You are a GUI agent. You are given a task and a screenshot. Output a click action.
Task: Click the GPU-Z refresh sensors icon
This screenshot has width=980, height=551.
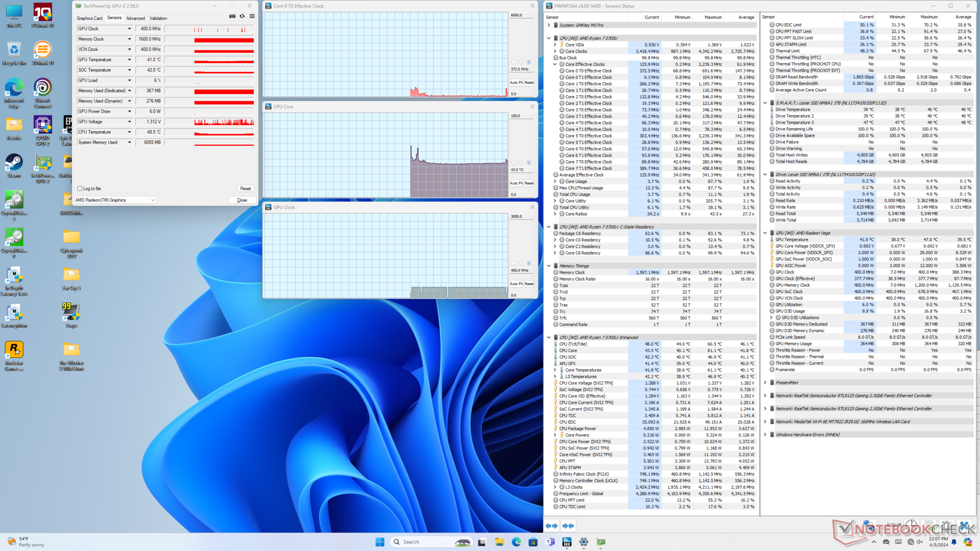(x=242, y=16)
